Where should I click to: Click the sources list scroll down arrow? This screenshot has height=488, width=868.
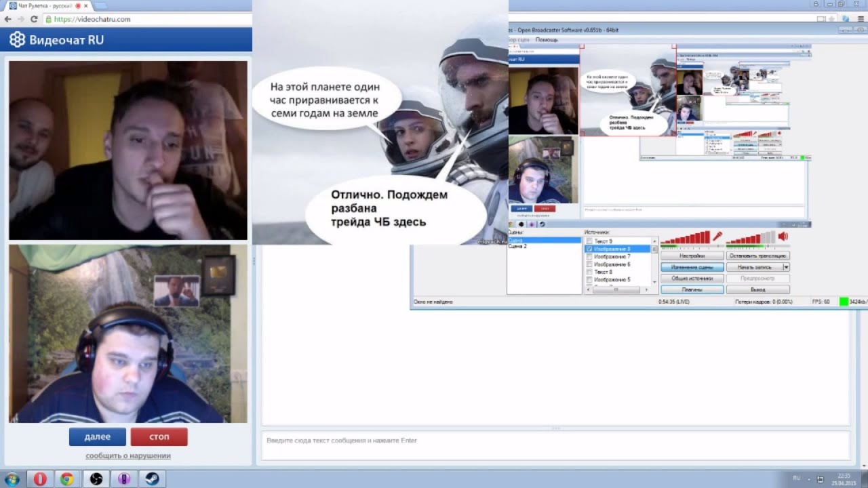pyautogui.click(x=654, y=282)
